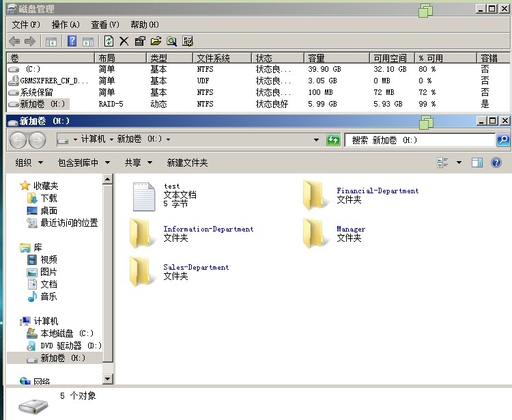Select DVD 驱动器 (D:) in navigation pane
The height and width of the screenshot is (420, 512).
63,346
